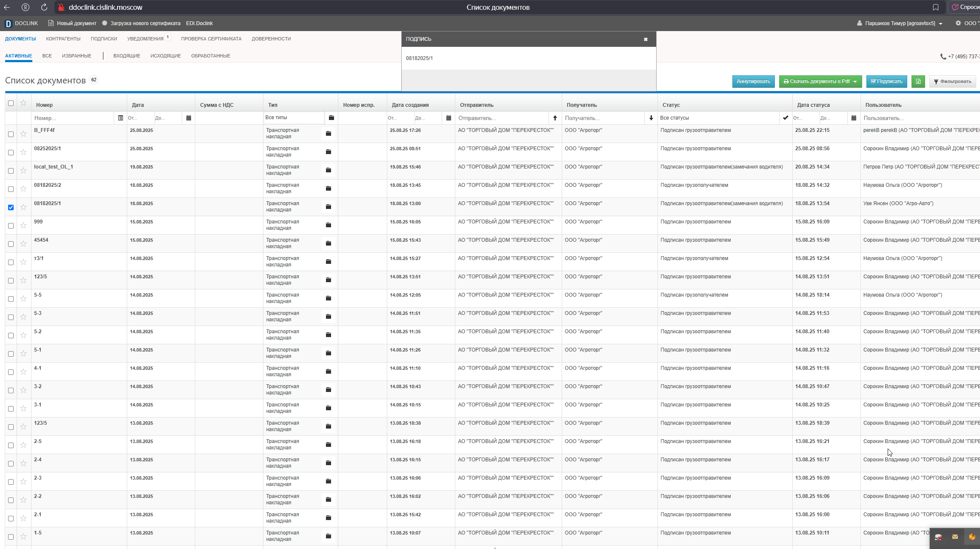
Task: Open folder icon in row 45454
Action: point(329,243)
